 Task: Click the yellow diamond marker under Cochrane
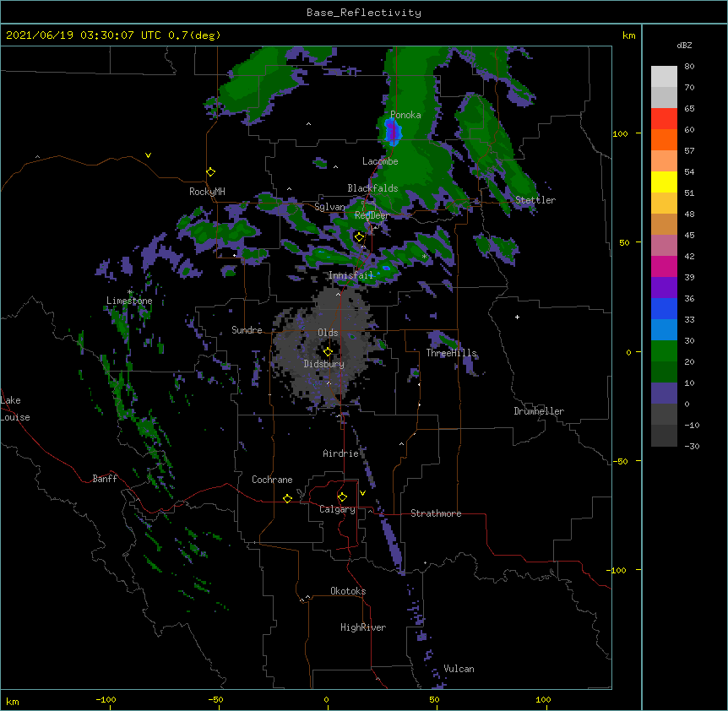pos(287,498)
